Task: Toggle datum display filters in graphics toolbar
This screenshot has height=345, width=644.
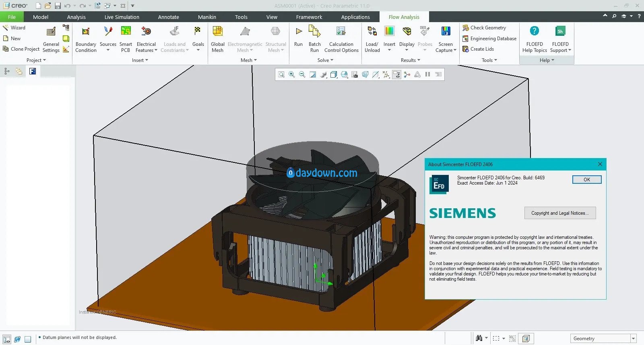Action: (x=386, y=74)
